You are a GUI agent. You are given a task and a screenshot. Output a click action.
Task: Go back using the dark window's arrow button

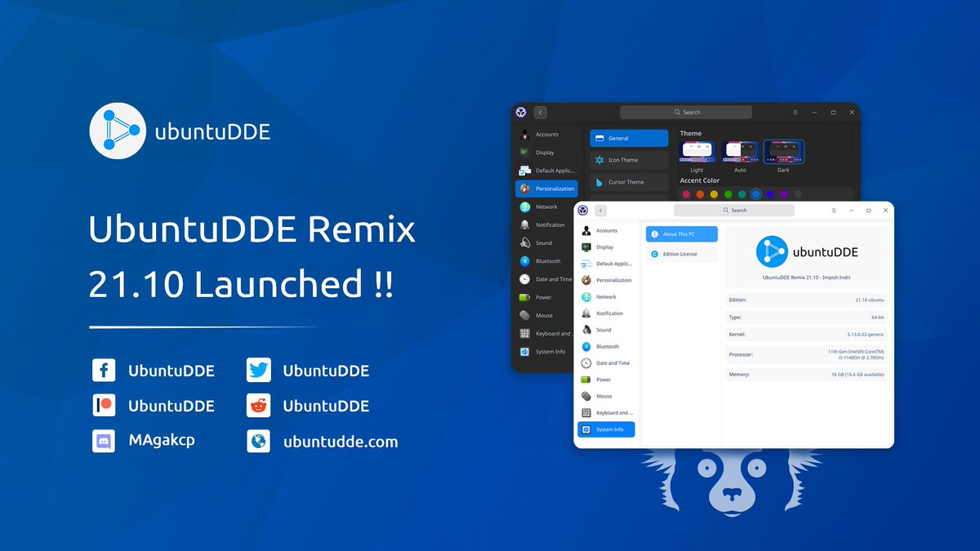click(541, 112)
